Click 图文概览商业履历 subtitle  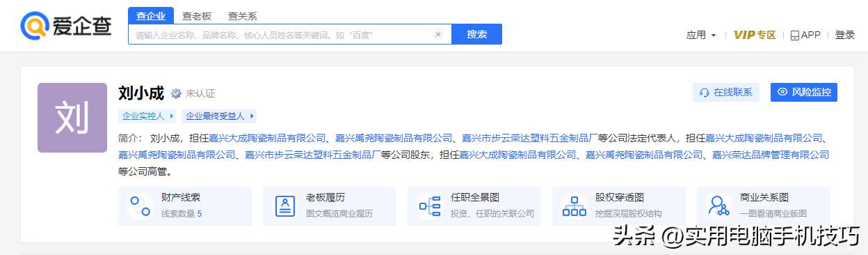339,214
